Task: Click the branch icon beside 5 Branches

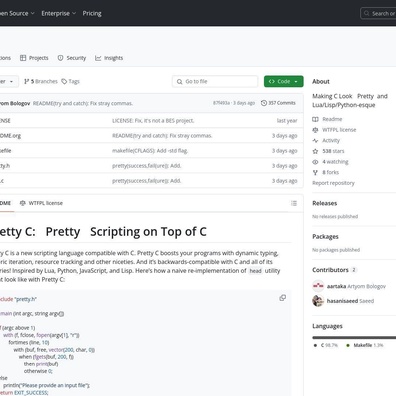Action: (x=27, y=81)
